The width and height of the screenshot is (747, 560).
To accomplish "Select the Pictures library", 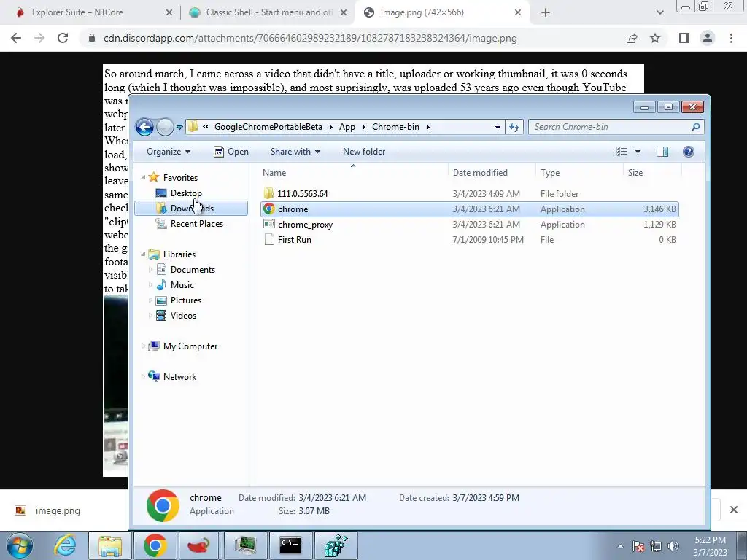I will (x=185, y=300).
